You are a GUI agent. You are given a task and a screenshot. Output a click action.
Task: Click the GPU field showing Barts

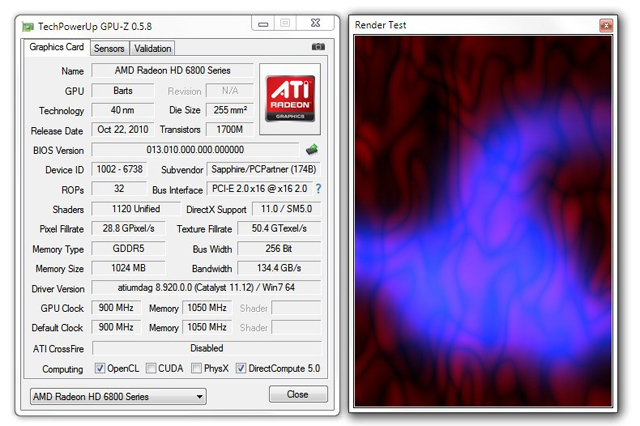click(x=123, y=91)
